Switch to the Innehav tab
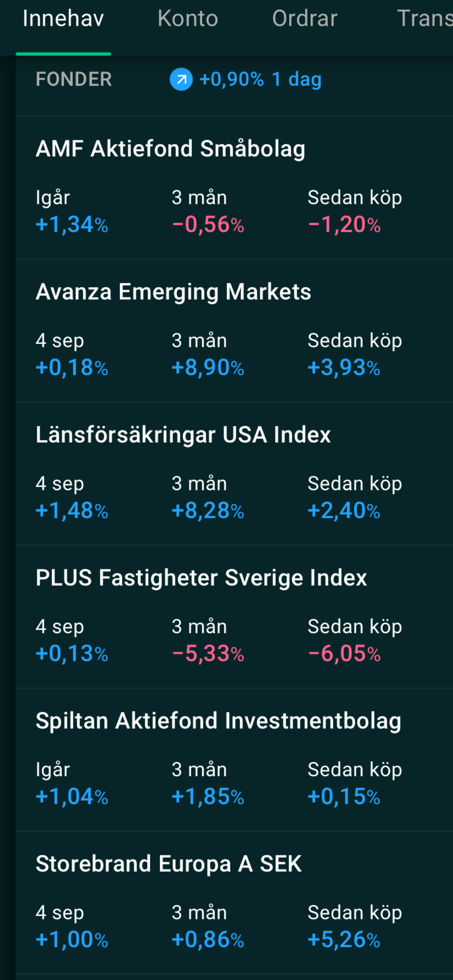 coord(63,19)
